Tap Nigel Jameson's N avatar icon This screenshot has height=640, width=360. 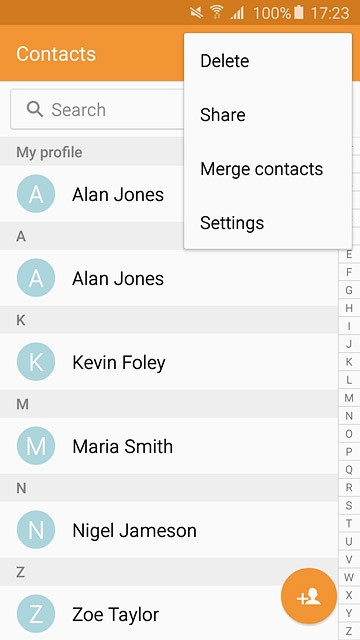36,530
